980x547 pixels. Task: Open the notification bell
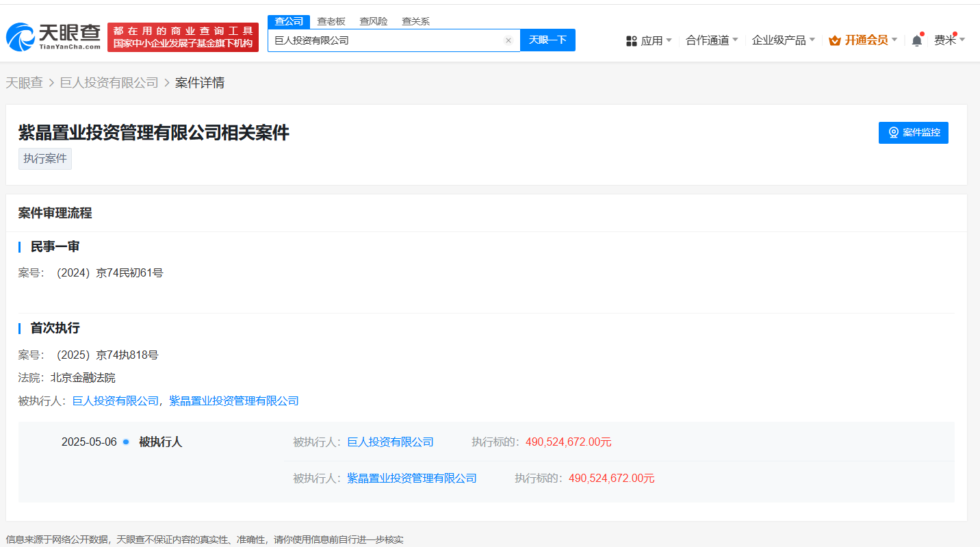(917, 40)
